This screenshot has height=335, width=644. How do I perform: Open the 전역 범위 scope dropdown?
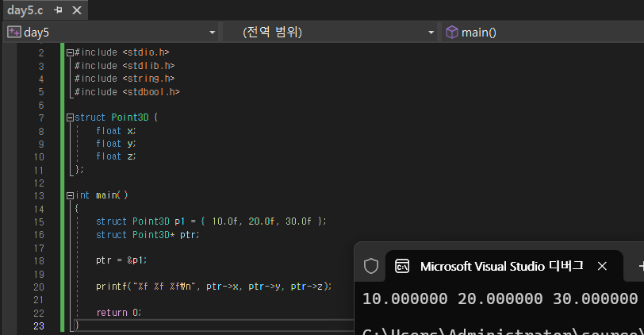[431, 32]
